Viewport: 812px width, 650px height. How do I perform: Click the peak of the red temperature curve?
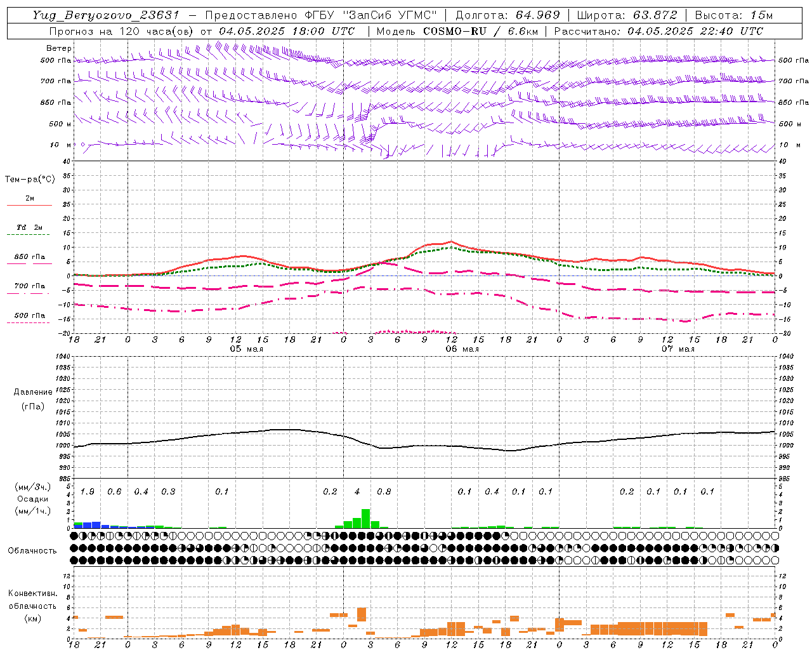click(x=451, y=241)
